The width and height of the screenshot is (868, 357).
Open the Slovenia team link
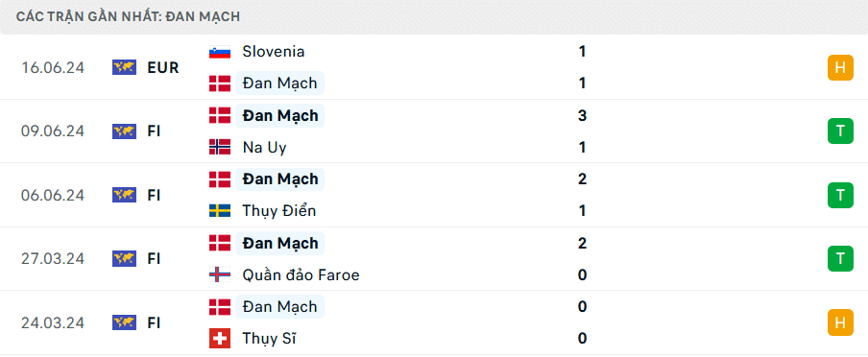[274, 52]
